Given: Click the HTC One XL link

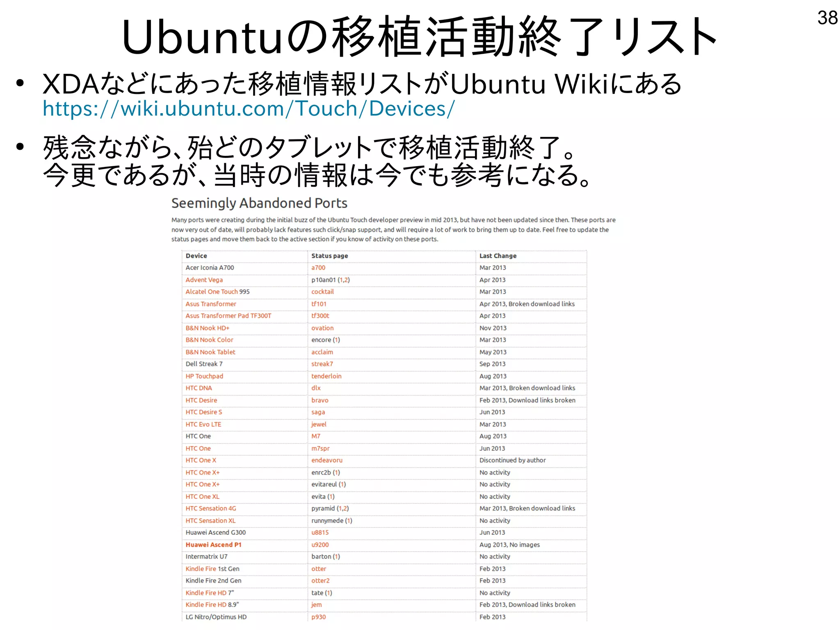Looking at the screenshot, I should point(202,497).
